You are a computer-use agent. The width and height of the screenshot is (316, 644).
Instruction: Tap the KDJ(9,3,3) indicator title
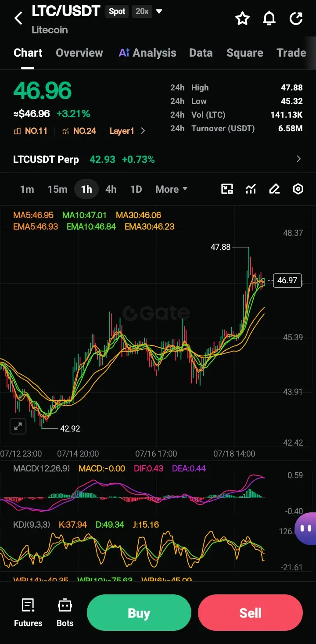pyautogui.click(x=32, y=525)
